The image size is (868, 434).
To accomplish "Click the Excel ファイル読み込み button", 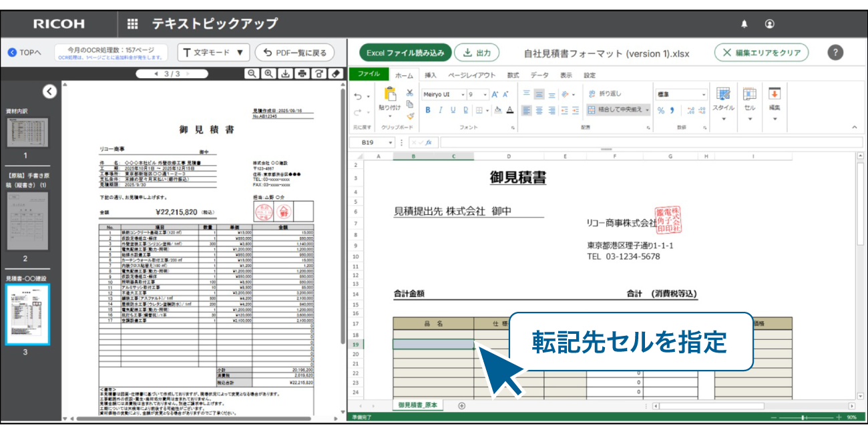I will (x=405, y=53).
